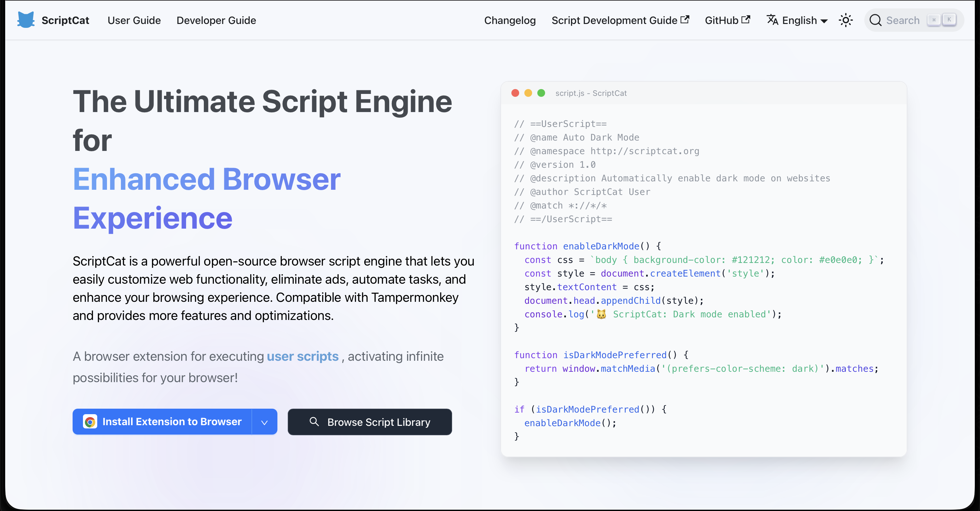Click the "// @version 1.0" code line
The height and width of the screenshot is (511, 980).
coord(555,165)
